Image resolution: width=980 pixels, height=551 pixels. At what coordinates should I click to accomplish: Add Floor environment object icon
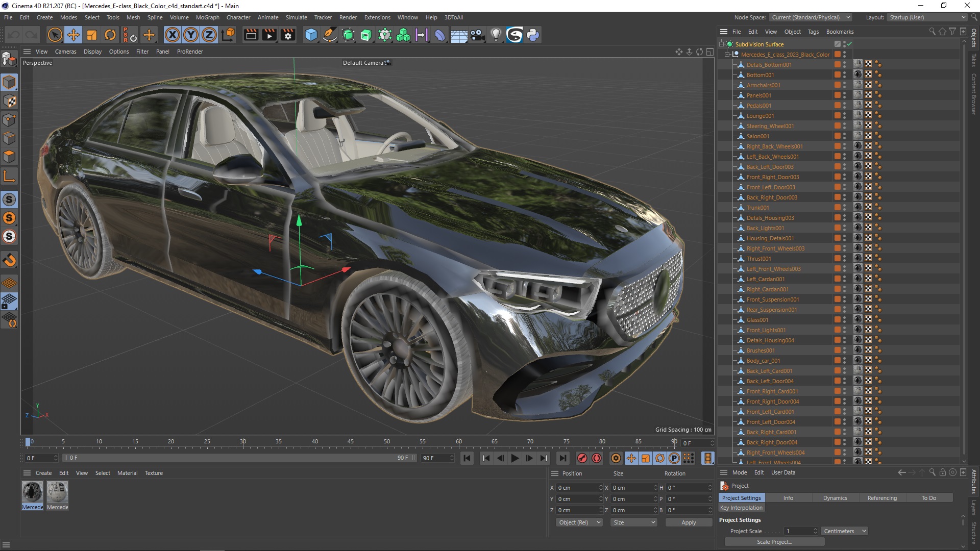459,35
